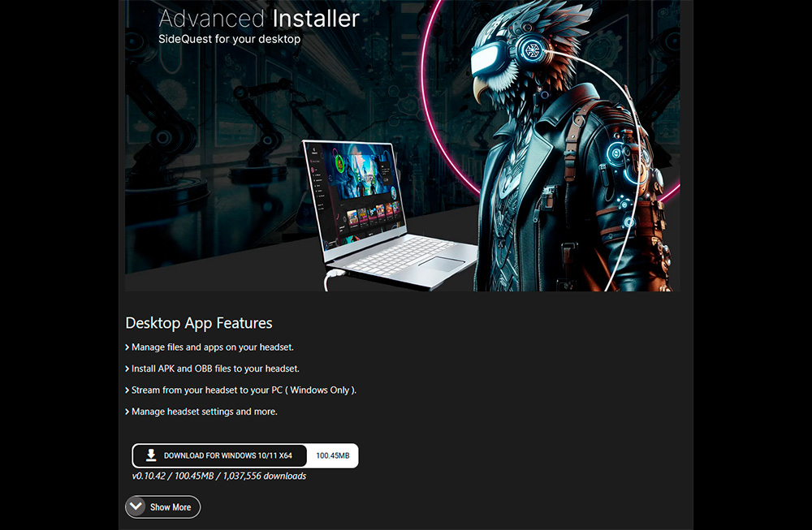The height and width of the screenshot is (530, 812).
Task: Click the chevron before 'Stream from your headset'
Action: click(127, 390)
